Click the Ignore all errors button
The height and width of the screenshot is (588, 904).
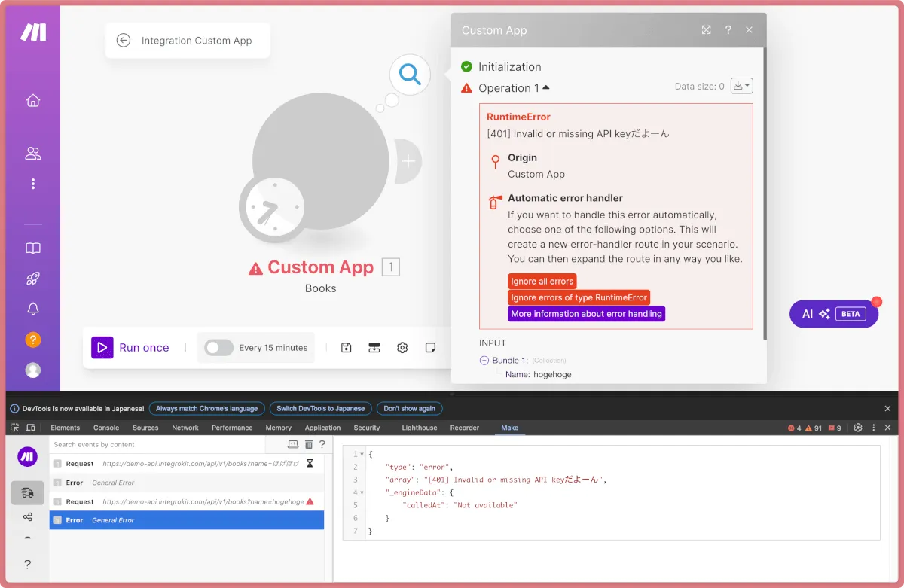click(542, 282)
